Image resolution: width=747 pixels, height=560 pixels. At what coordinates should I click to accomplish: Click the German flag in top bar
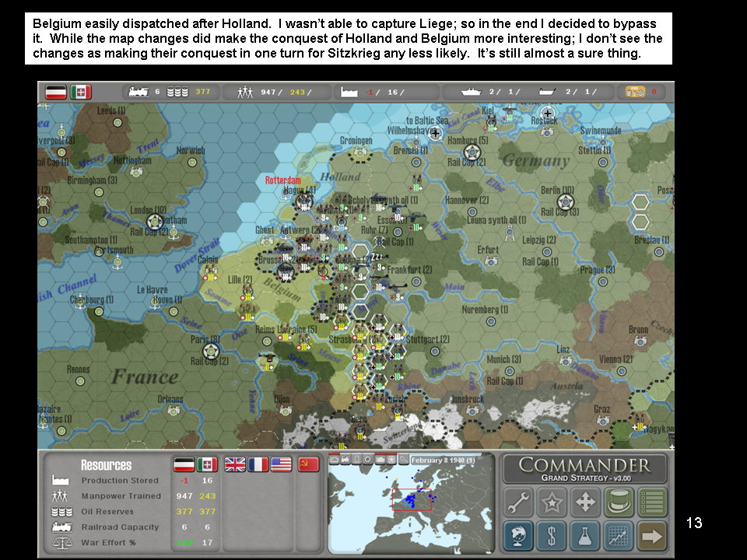[x=56, y=92]
